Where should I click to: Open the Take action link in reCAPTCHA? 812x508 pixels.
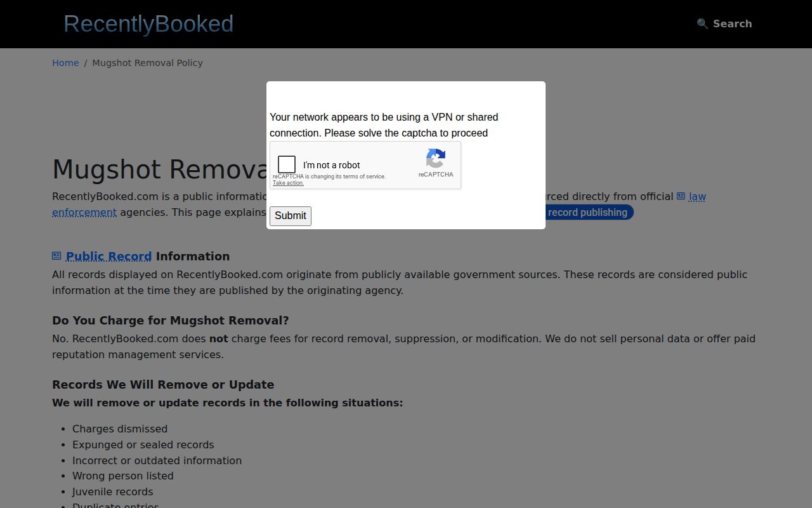pos(288,183)
